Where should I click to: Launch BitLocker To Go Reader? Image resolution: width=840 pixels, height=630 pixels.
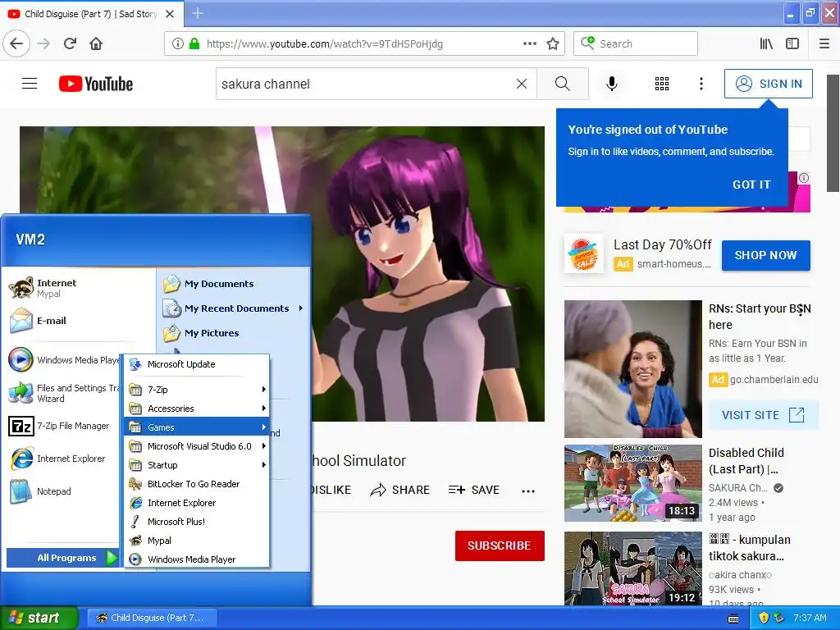[197, 484]
